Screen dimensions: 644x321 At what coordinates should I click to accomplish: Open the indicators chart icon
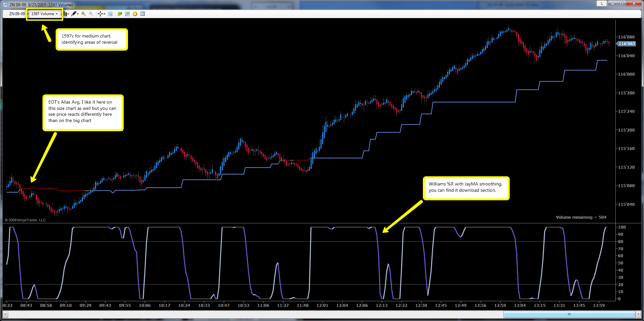[127, 14]
